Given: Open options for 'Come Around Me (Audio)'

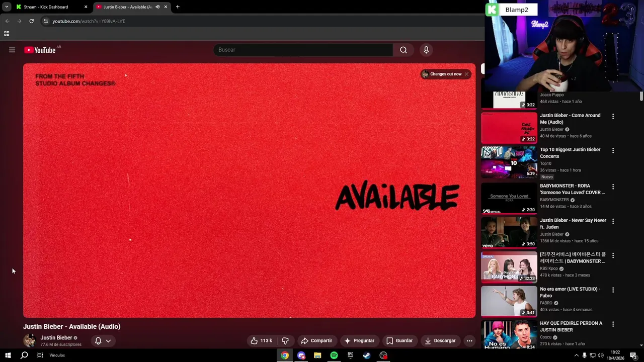Looking at the screenshot, I should pyautogui.click(x=613, y=116).
